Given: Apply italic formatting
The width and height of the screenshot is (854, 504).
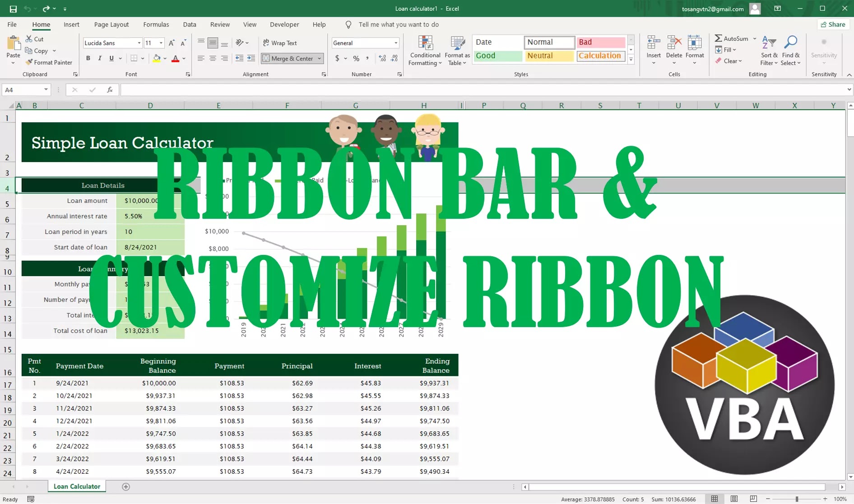Looking at the screenshot, I should pos(100,58).
